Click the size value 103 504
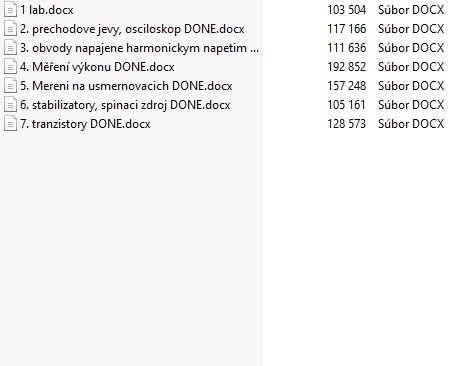 (x=346, y=10)
